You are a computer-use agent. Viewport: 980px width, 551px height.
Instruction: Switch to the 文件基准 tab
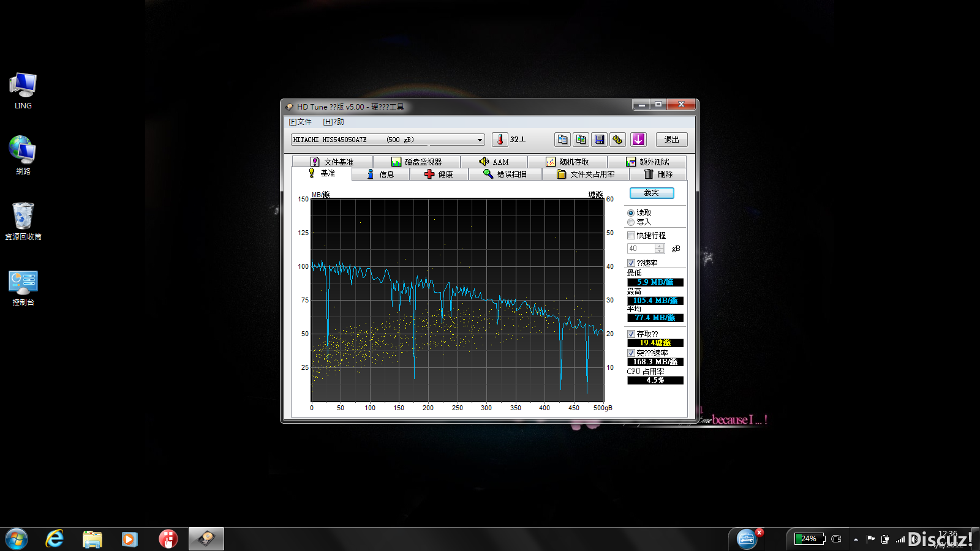coord(332,162)
